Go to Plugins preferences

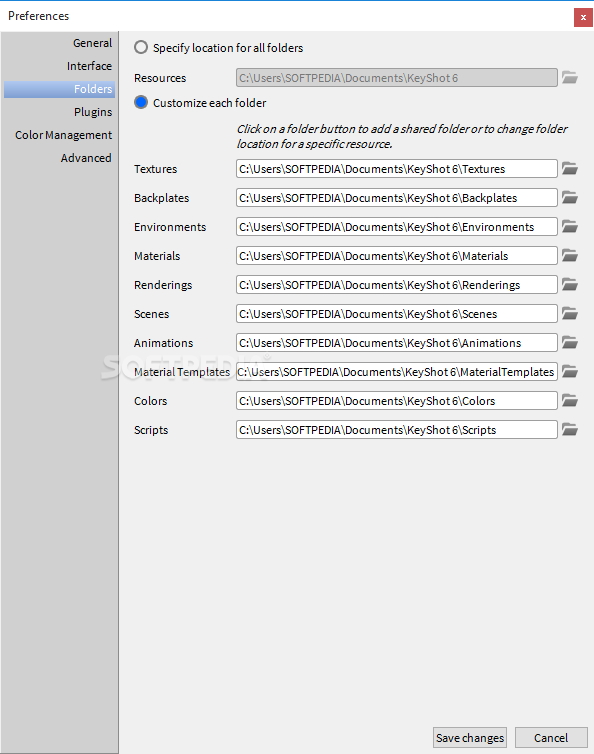tap(93, 112)
